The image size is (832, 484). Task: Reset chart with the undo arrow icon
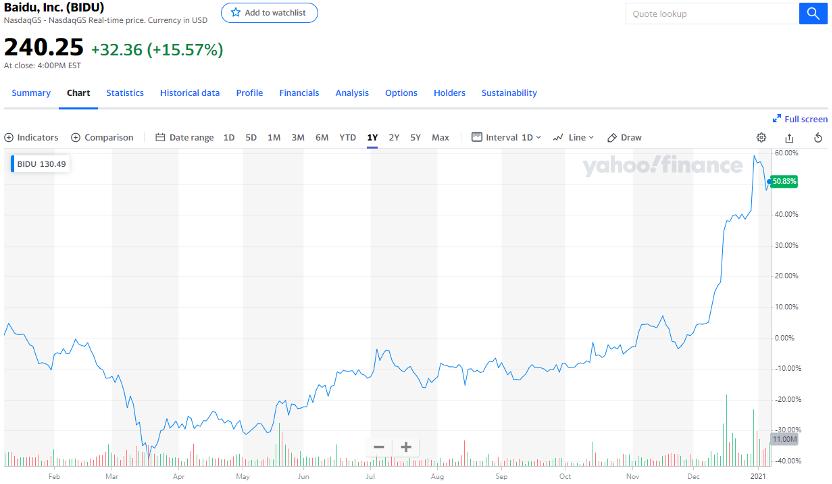[818, 138]
